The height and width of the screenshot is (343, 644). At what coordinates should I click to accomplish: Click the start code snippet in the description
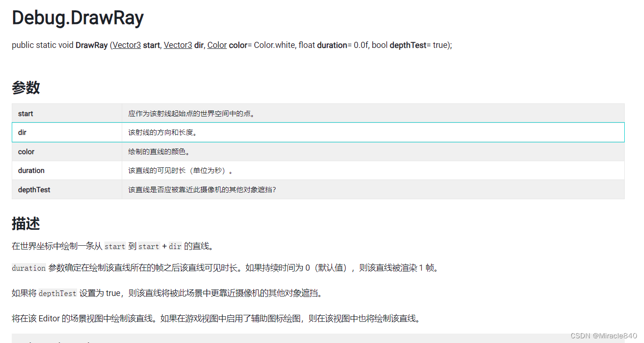(115, 246)
